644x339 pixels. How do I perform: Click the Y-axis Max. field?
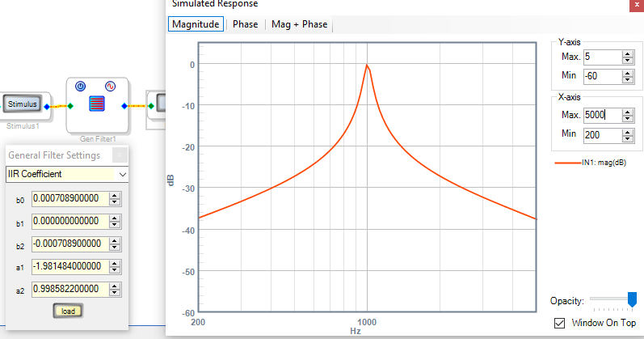(603, 57)
